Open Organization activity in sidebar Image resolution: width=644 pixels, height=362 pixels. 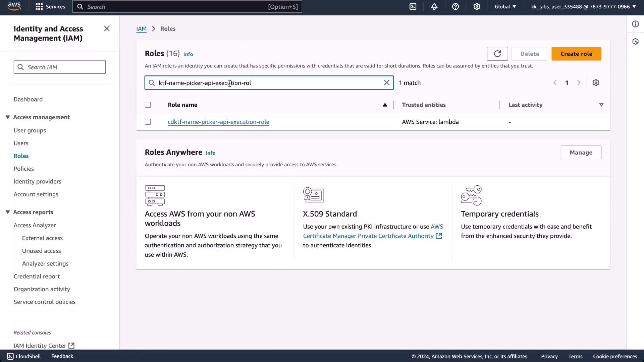coord(42,289)
